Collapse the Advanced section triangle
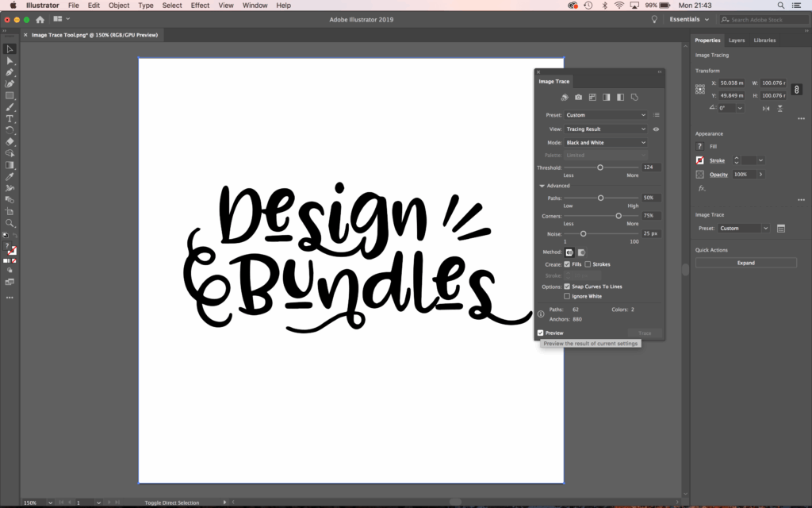The width and height of the screenshot is (812, 508). click(x=542, y=186)
